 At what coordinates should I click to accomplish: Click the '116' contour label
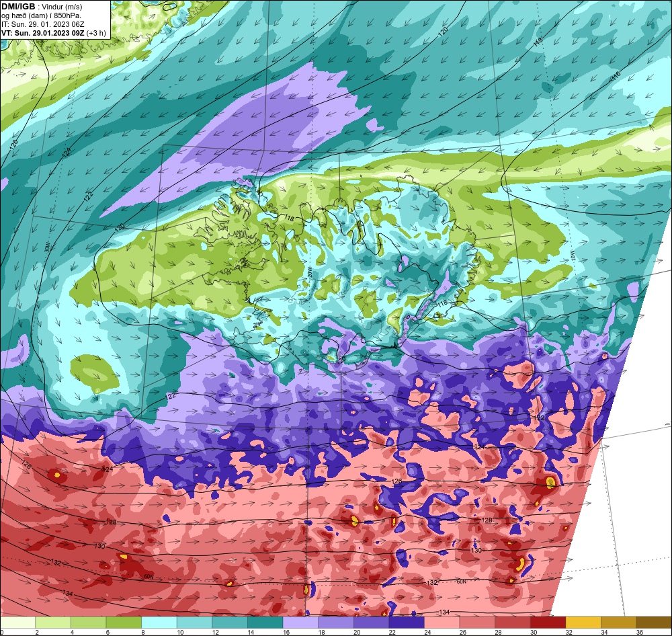coord(616,77)
